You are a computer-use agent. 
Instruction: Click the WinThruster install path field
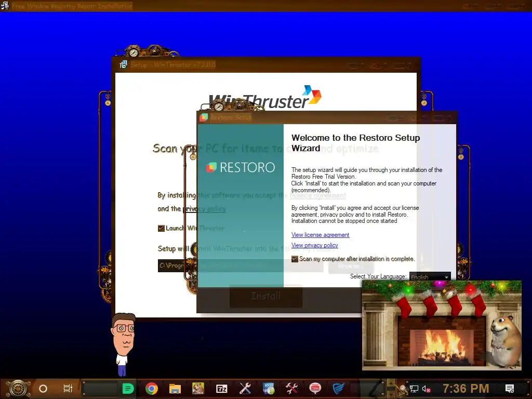[241, 265]
